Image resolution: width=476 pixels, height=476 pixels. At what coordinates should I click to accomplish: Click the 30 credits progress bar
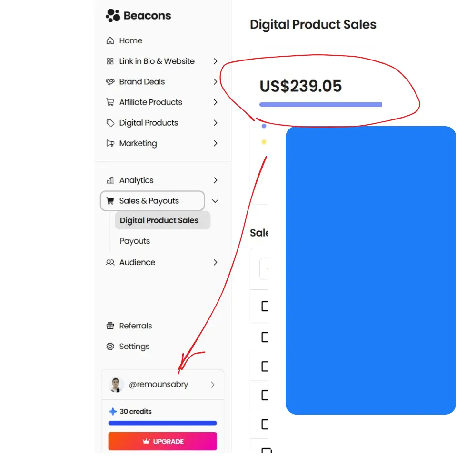[162, 423]
